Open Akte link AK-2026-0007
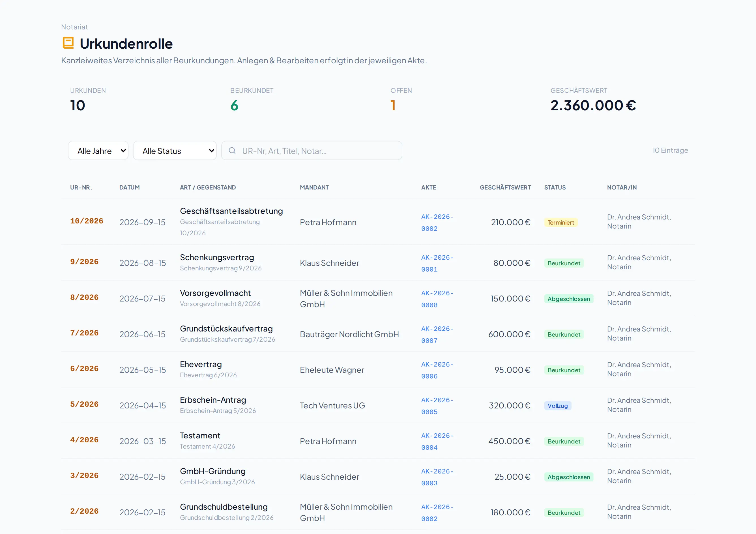 pyautogui.click(x=437, y=335)
